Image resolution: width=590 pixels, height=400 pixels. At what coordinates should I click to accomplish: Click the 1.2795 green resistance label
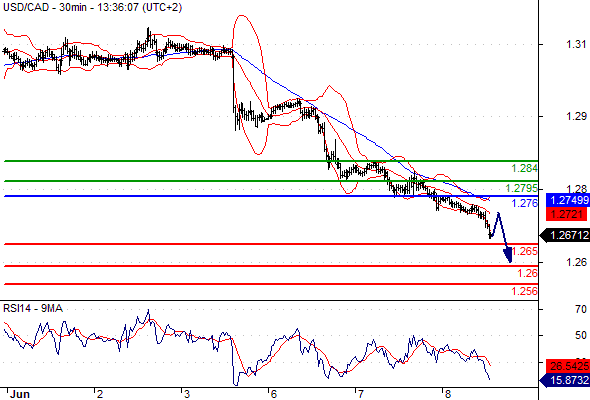coord(522,188)
